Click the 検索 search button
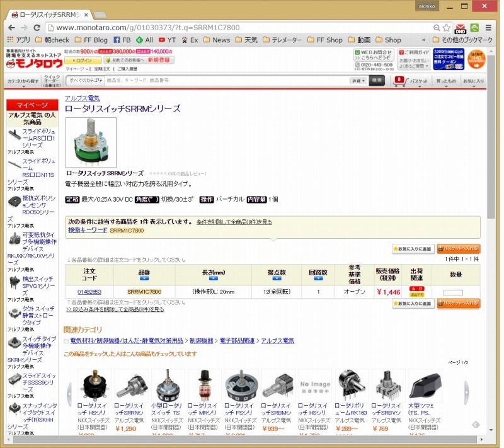Screen dimensions: 504x448 click(x=377, y=81)
